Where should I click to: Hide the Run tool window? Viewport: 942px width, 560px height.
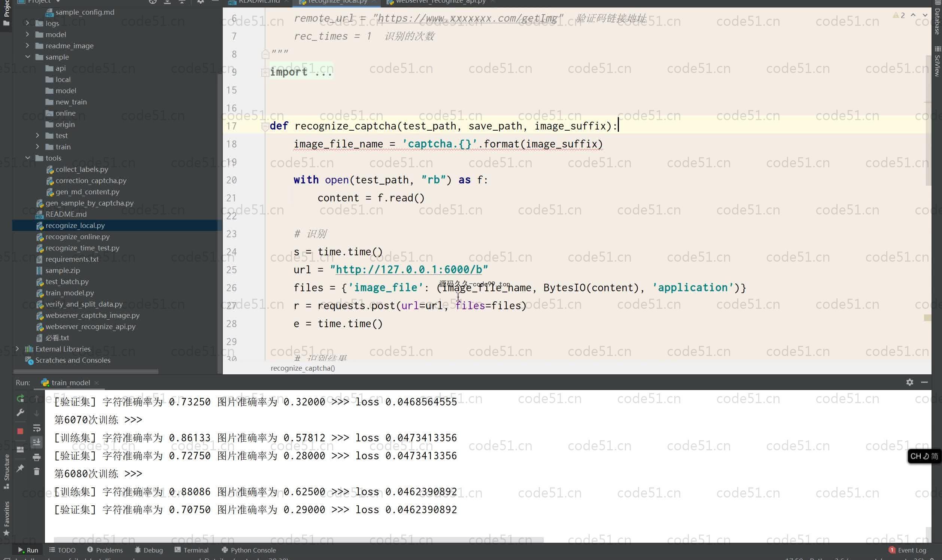(x=924, y=382)
